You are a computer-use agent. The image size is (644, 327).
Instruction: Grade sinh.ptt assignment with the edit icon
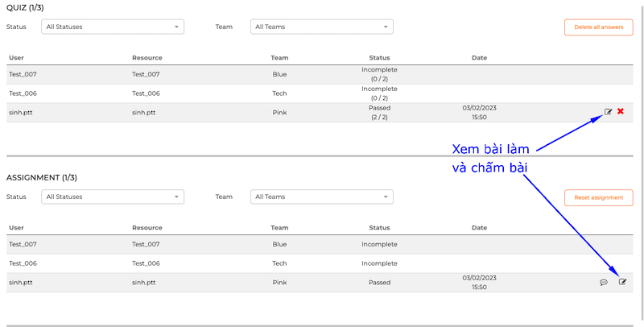(x=622, y=282)
